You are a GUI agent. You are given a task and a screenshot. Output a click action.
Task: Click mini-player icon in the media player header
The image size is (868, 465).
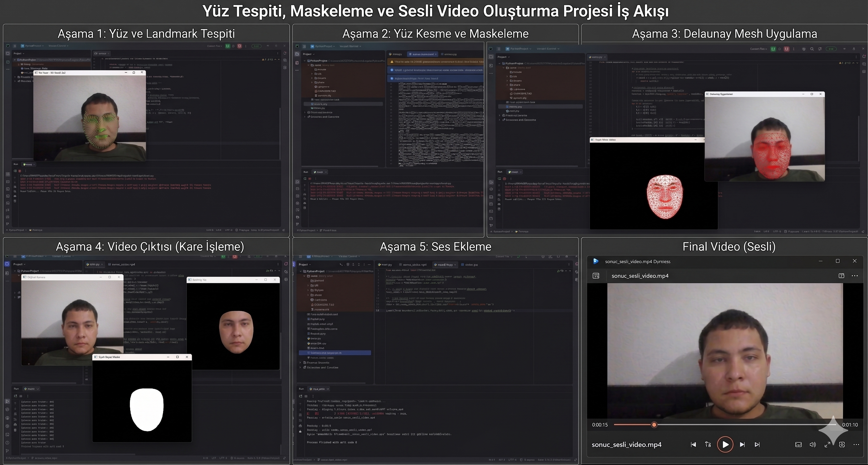coord(841,276)
